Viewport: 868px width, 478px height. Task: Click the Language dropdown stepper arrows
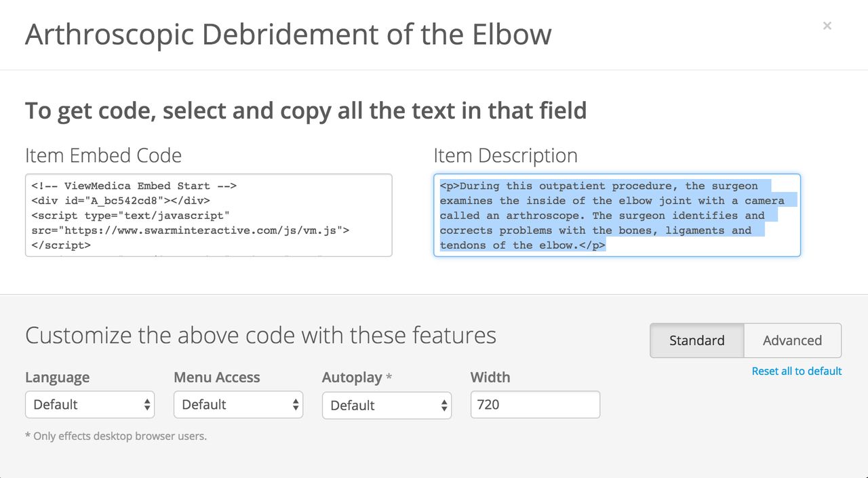[146, 405]
